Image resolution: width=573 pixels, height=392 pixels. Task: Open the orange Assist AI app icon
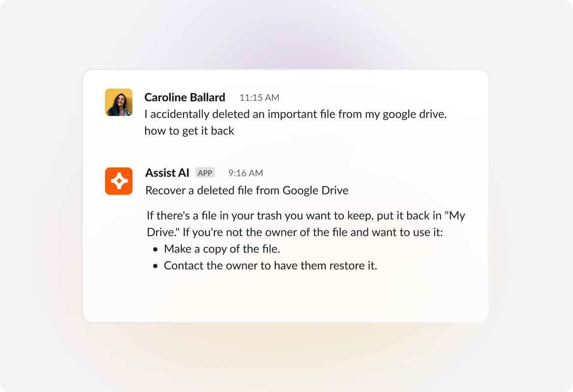tap(119, 181)
